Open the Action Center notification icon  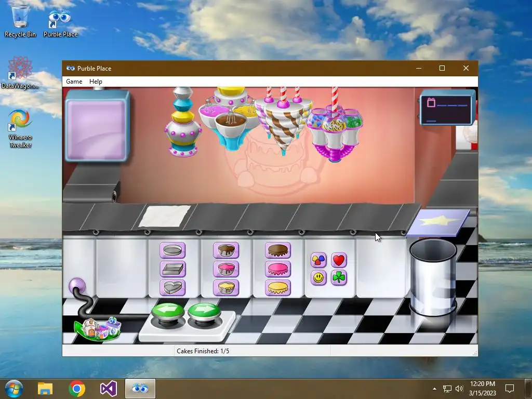point(510,389)
